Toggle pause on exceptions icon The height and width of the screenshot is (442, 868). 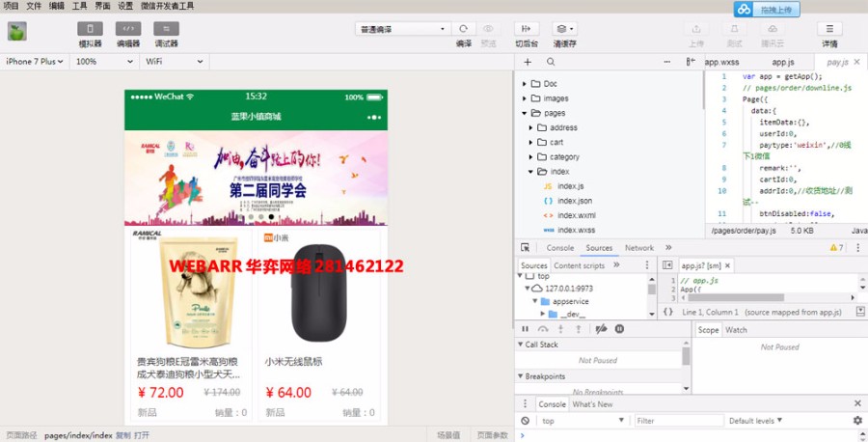(x=619, y=329)
